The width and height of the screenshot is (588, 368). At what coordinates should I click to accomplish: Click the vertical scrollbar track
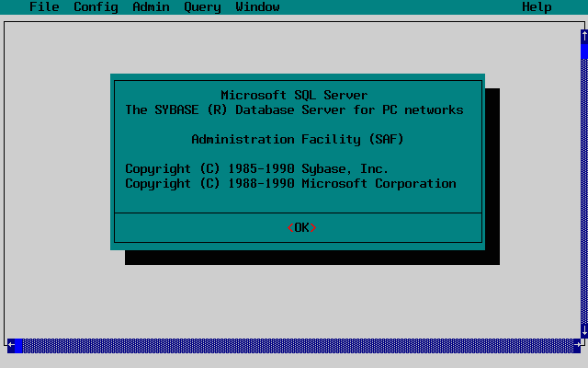[584, 191]
